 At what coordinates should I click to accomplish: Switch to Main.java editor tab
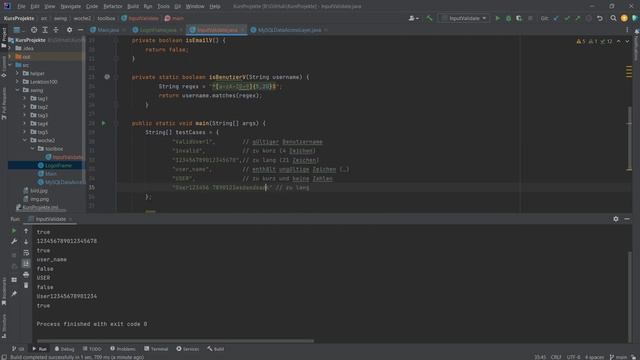tap(108, 30)
